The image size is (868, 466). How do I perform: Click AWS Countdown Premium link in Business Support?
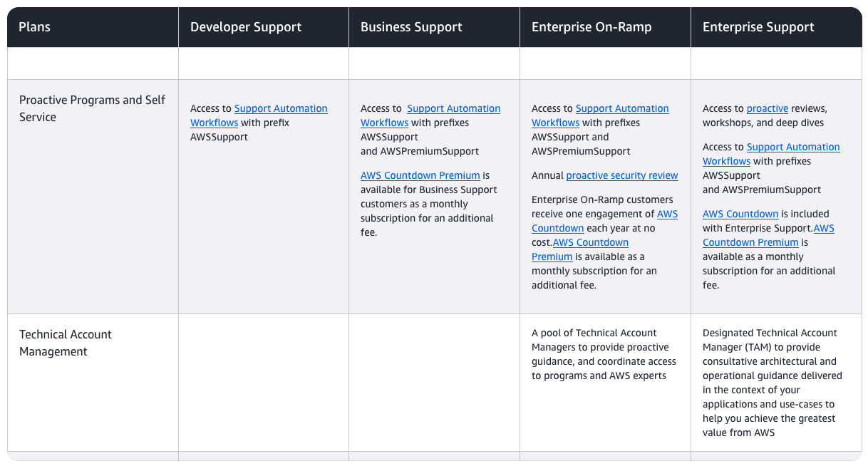pyautogui.click(x=420, y=176)
